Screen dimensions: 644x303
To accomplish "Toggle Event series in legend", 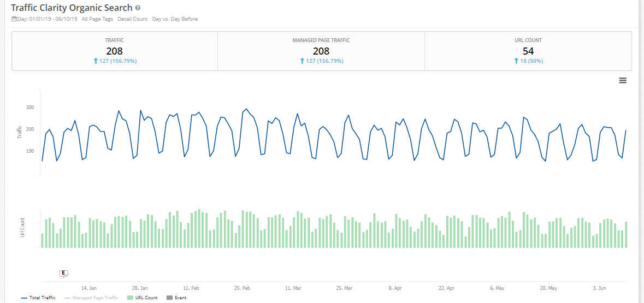I will tap(176, 298).
